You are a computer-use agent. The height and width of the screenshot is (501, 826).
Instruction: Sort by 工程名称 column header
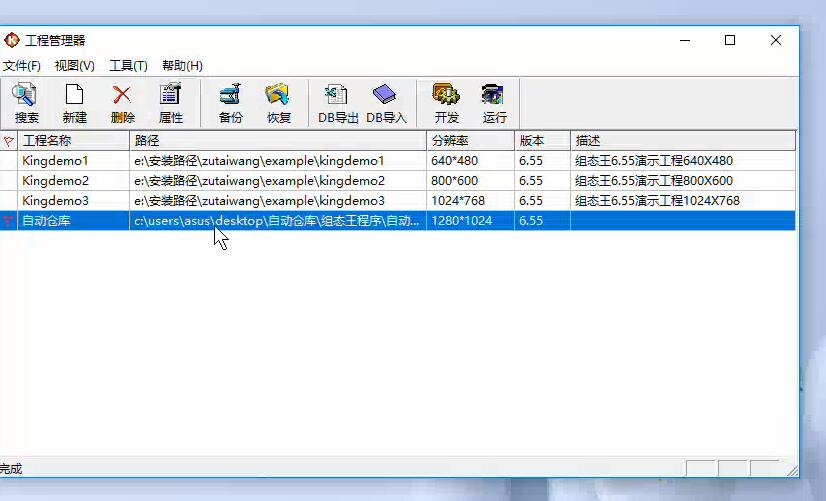74,141
